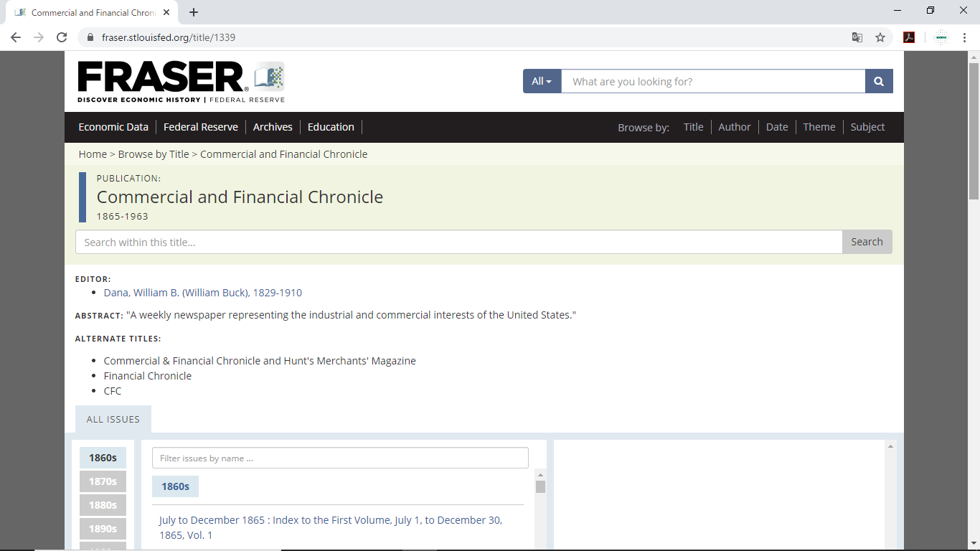Open the Federal Reserve menu
Viewport: 980px width, 551px height.
(201, 127)
